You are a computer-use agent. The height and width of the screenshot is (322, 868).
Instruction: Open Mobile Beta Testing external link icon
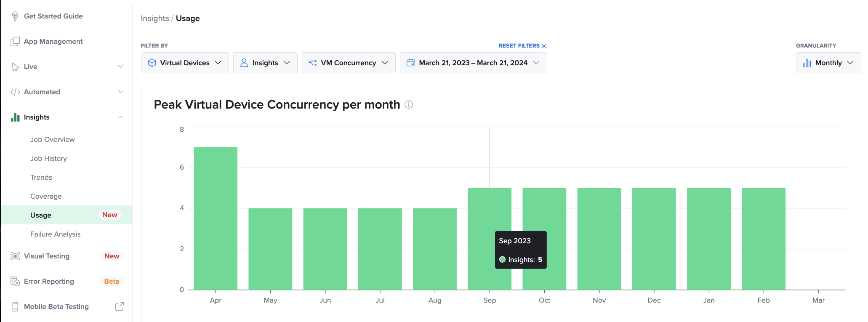(x=120, y=306)
